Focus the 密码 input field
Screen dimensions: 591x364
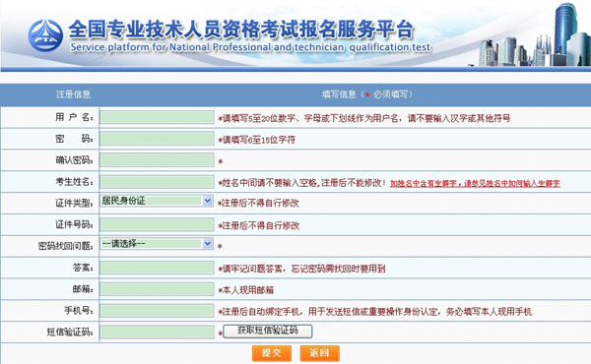(157, 138)
